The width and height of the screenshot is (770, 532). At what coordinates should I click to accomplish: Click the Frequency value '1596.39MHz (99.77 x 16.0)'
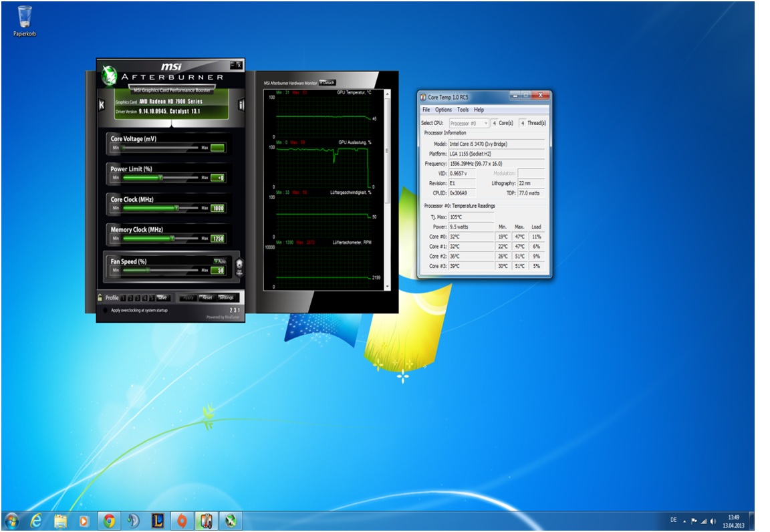(x=497, y=164)
